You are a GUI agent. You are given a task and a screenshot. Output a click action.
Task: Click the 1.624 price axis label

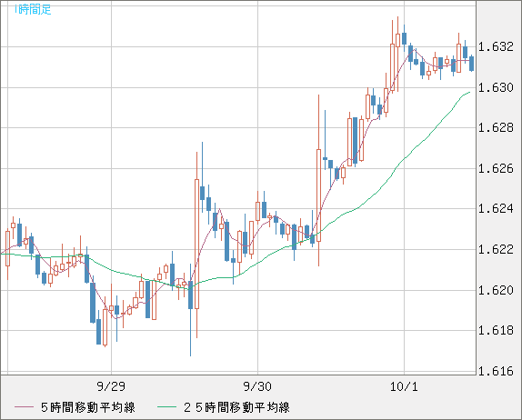tap(496, 209)
